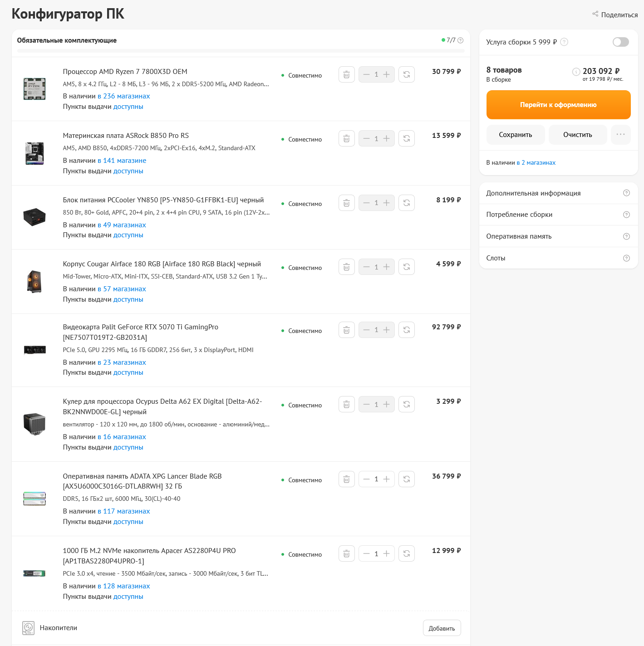
Task: Expand the Дополнительная информация section
Action: (558, 193)
